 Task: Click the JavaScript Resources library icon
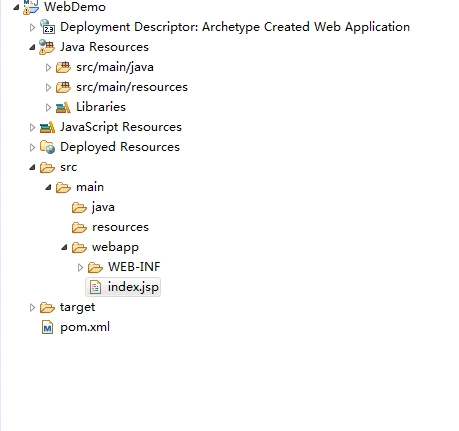tap(47, 127)
